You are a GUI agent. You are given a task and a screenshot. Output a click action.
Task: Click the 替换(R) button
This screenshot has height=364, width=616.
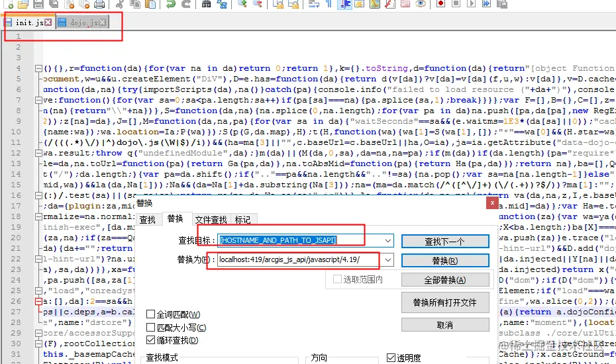[x=445, y=261]
